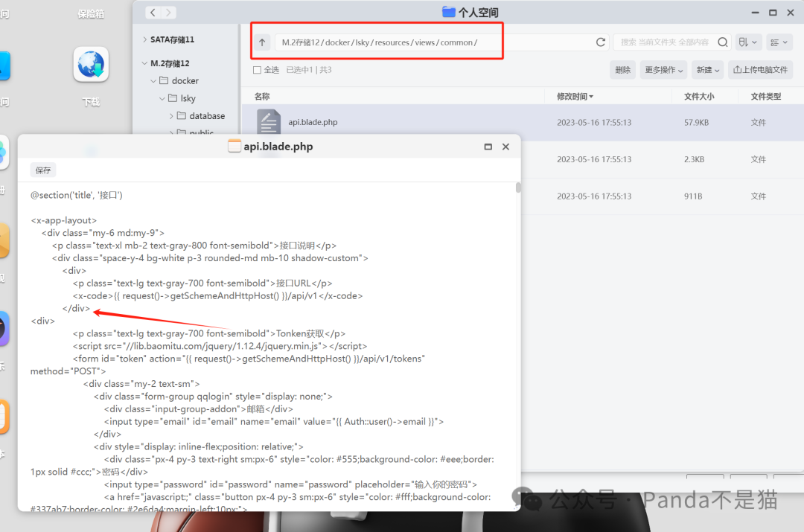Click the 保险箱 desktop label
The image size is (804, 532).
click(x=91, y=14)
